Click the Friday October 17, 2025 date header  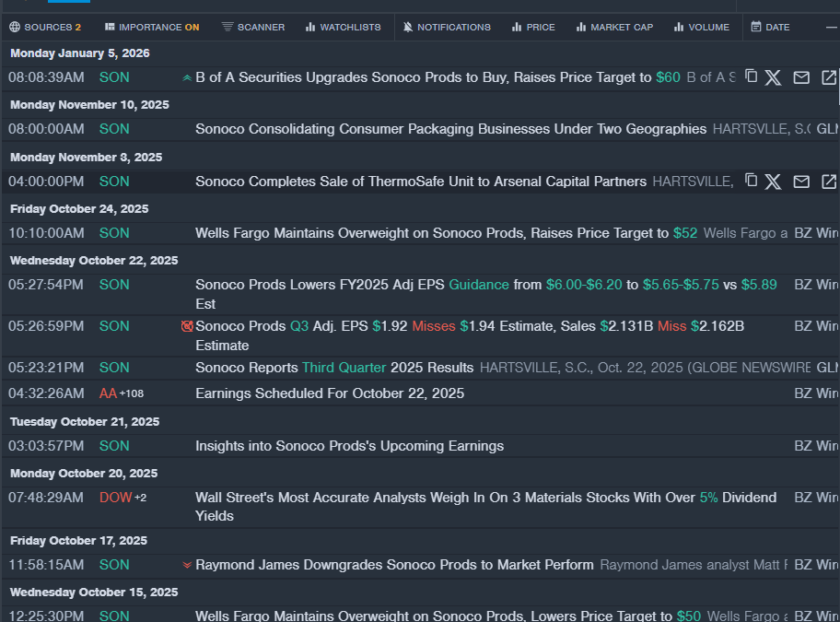pos(79,541)
